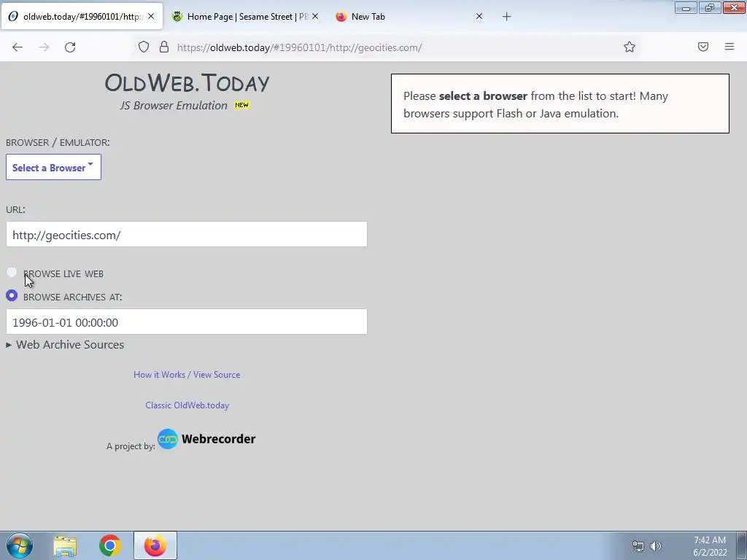Screen dimensions: 747x560
Task: Click the padlock site security icon
Action: pyautogui.click(x=164, y=47)
